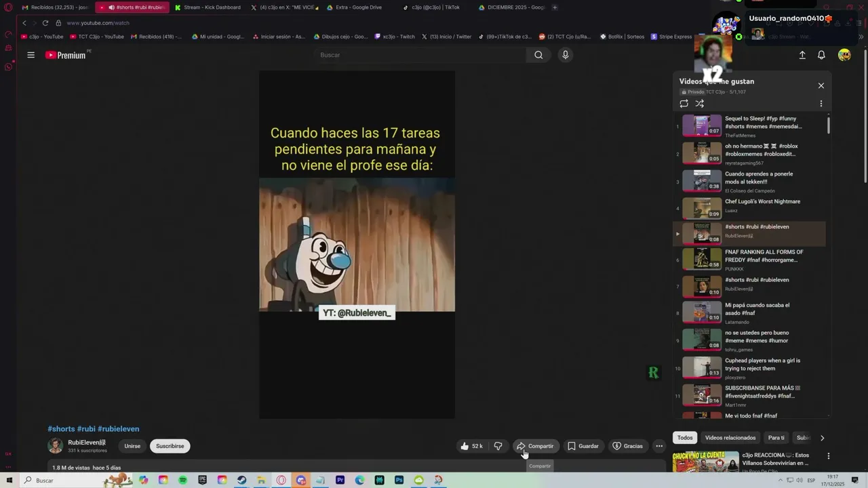This screenshot has height=488, width=868.
Task: Click the YouTube search input field
Action: click(x=420, y=55)
